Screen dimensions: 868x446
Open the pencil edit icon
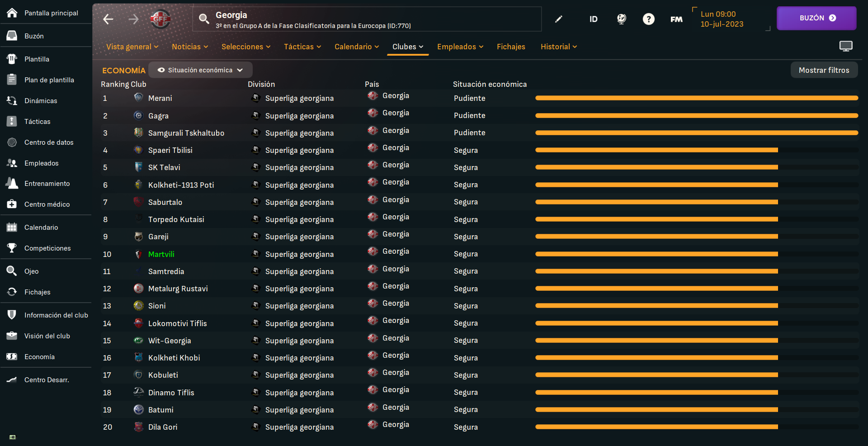click(559, 19)
